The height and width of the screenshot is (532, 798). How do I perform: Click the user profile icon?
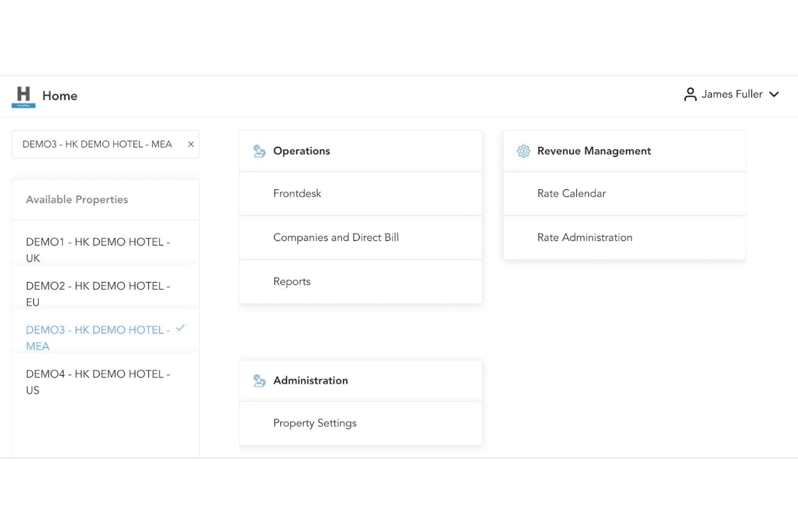(690, 94)
